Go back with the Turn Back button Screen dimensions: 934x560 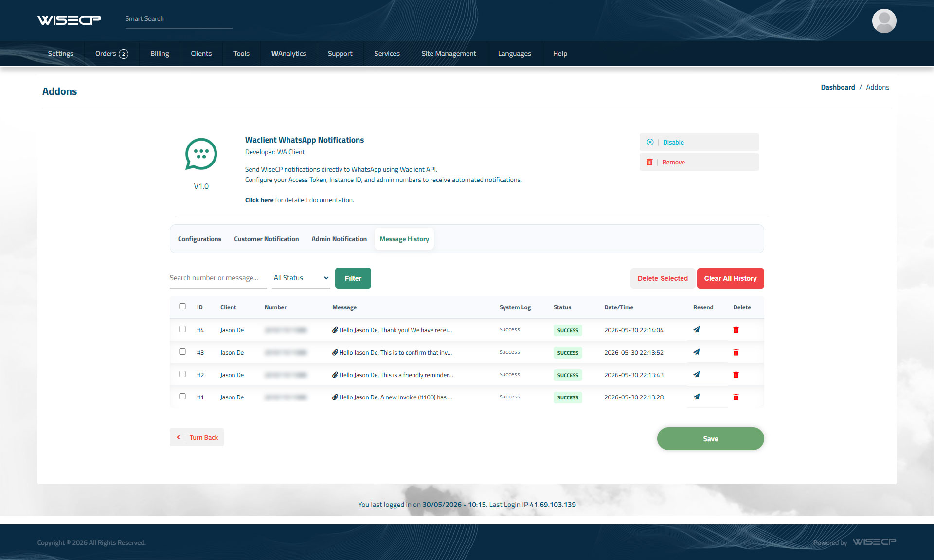[x=197, y=437]
